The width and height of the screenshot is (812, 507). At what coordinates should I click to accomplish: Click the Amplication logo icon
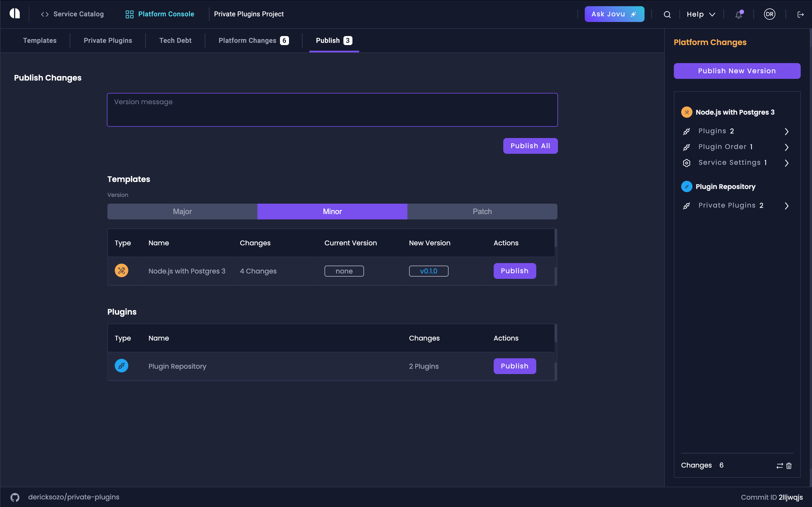pos(15,14)
